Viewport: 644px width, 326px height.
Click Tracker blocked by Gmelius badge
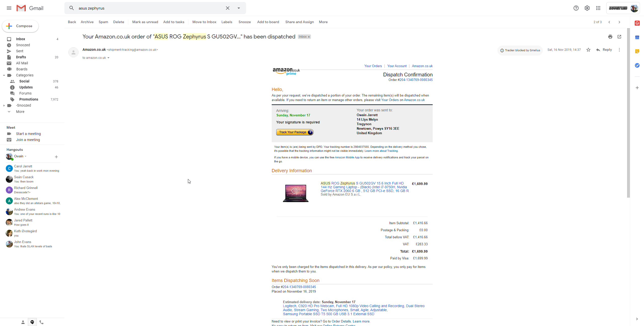520,50
